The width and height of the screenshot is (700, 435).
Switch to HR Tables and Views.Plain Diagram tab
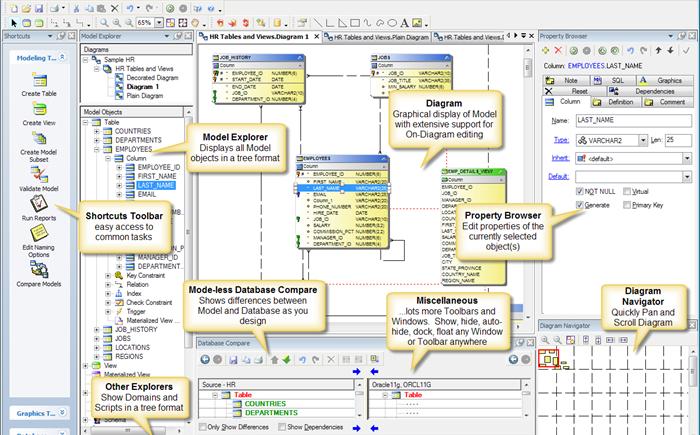pos(377,37)
